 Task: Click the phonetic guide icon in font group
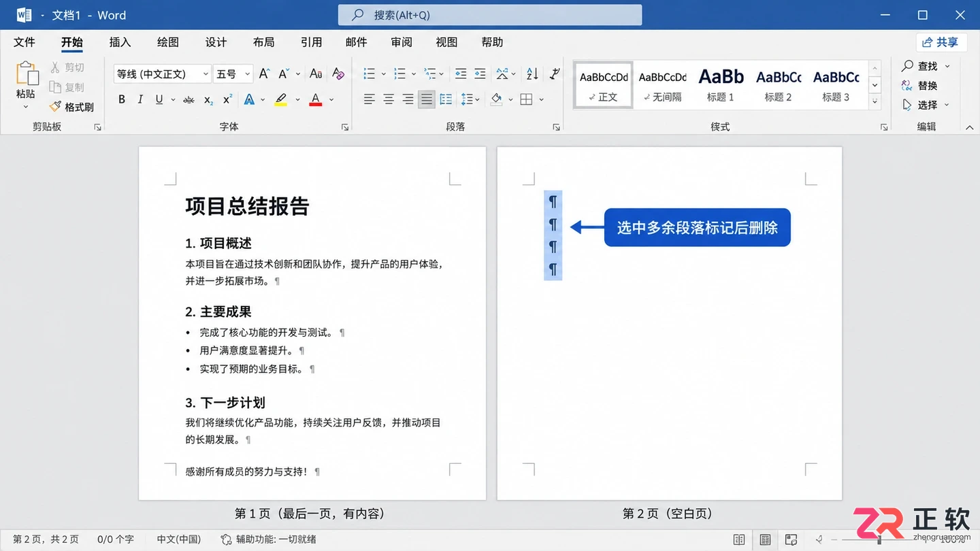click(x=316, y=73)
